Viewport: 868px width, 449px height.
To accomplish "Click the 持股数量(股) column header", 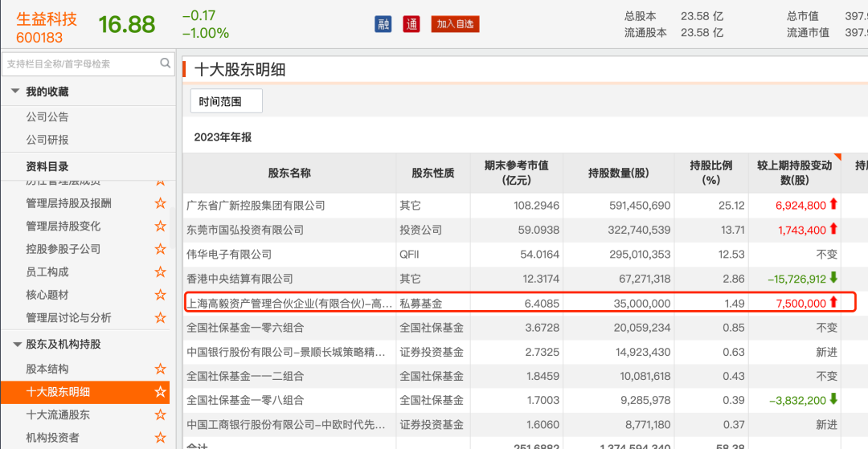I will pyautogui.click(x=618, y=173).
